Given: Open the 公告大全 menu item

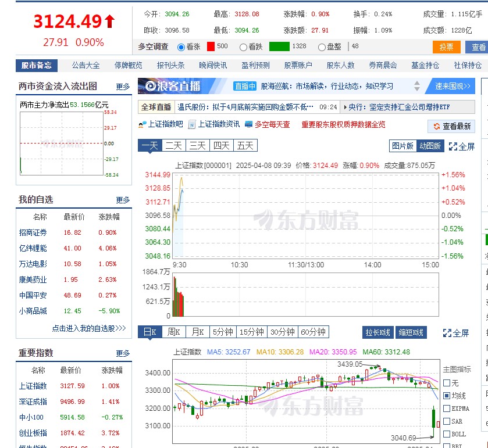Looking at the screenshot, I should click(86, 65).
